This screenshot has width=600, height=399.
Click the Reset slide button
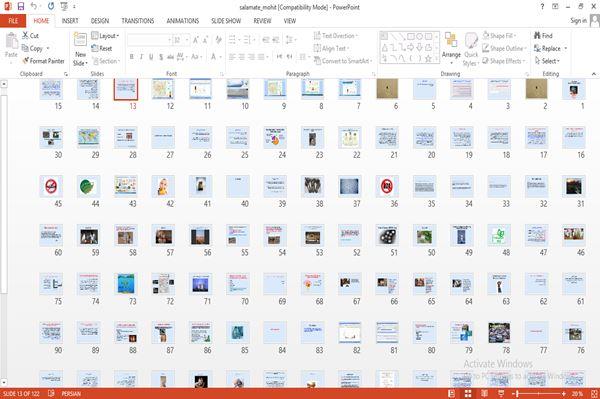tap(102, 48)
